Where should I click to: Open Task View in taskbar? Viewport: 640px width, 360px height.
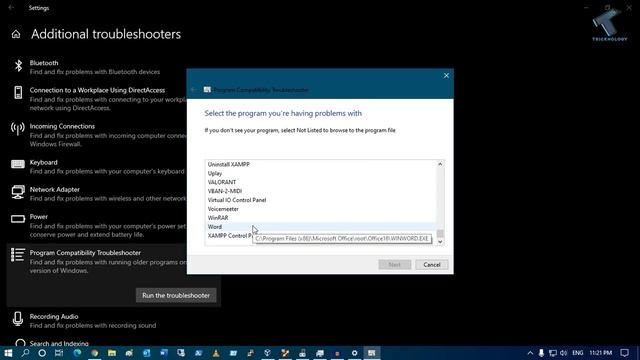(x=59, y=353)
